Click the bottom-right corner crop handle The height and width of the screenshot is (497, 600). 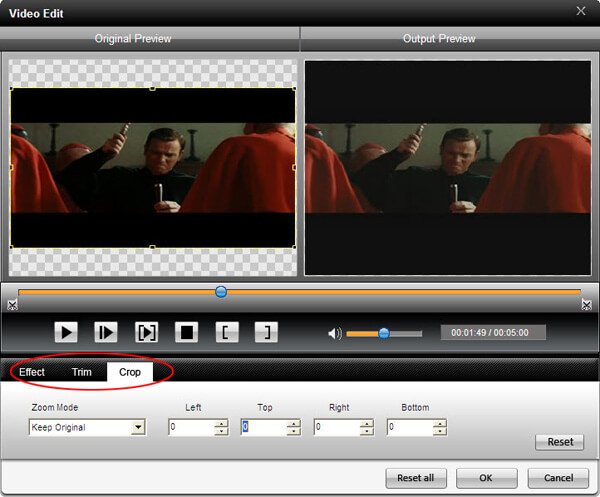294,247
